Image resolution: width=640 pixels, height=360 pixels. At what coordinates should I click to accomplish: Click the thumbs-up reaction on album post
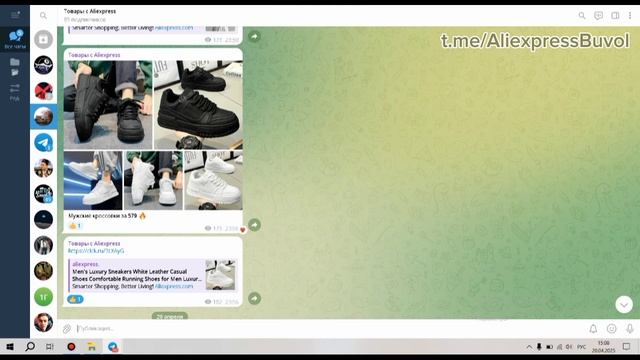click(75, 226)
